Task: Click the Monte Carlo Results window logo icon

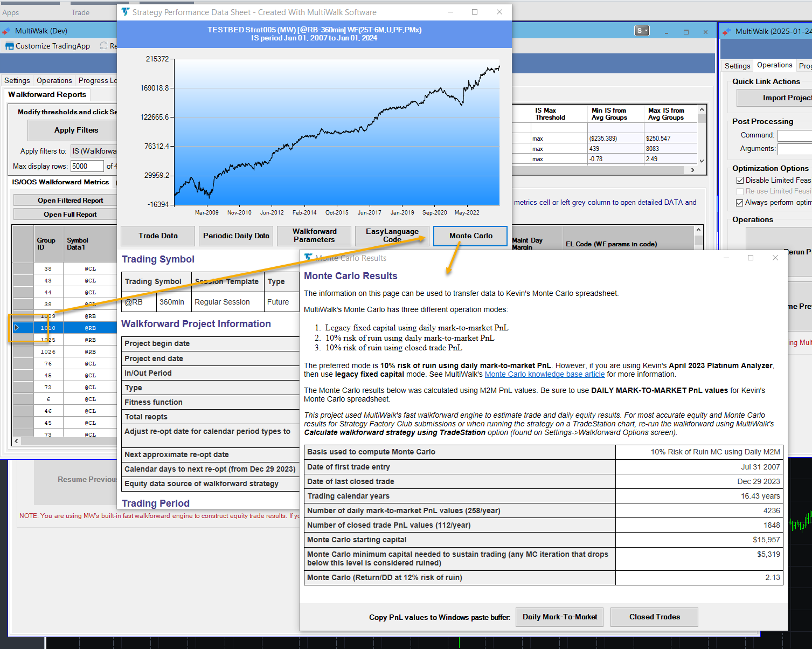Action: tap(308, 258)
